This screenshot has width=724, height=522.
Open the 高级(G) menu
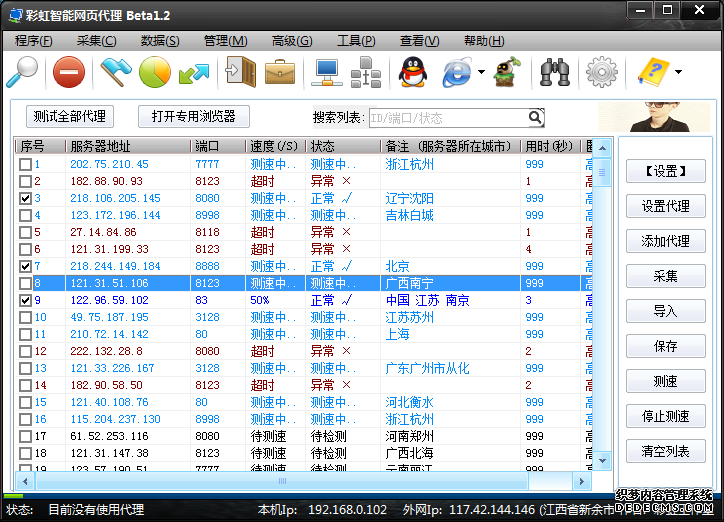click(x=292, y=41)
